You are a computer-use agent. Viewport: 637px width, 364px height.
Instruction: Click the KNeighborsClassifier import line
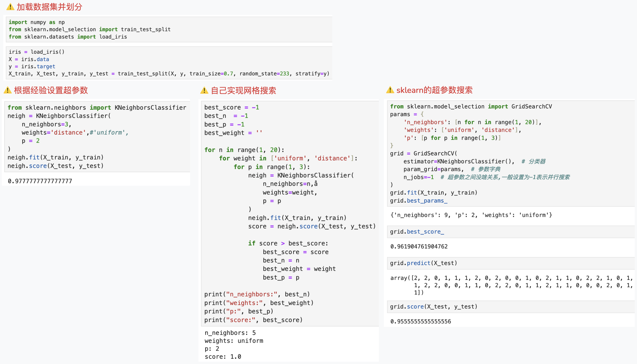[x=97, y=107]
